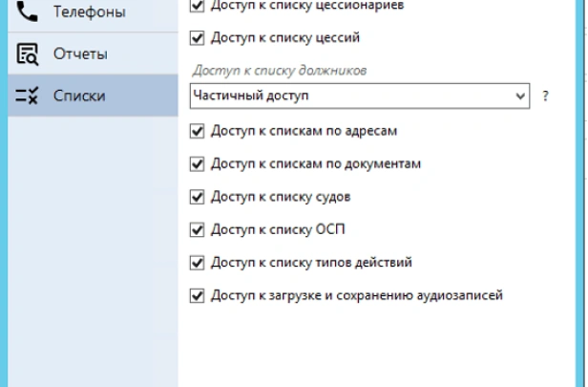Expand the Частичный доступ dropdown arrow
This screenshot has height=387, width=588.
pos(519,96)
